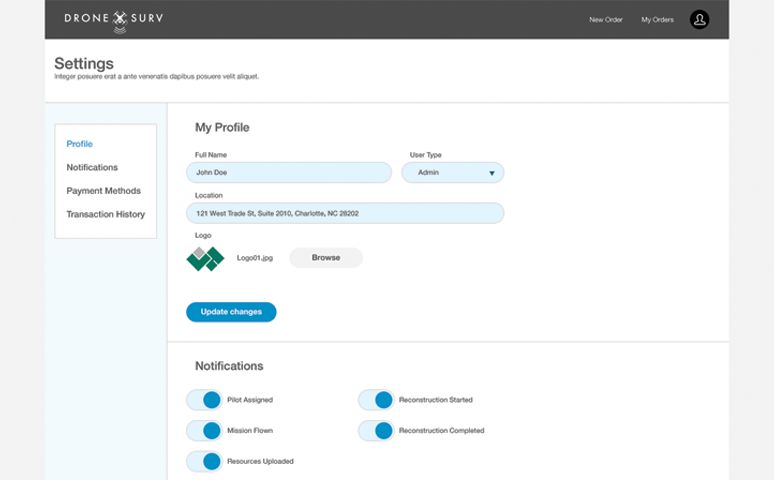Focus the Location address field

pos(345,213)
